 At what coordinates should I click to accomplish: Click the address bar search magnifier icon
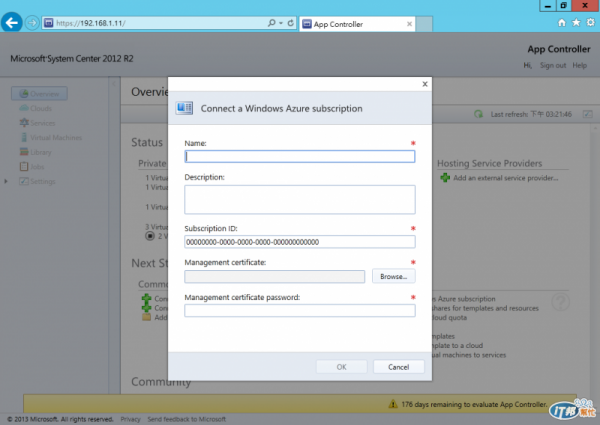tap(271, 23)
